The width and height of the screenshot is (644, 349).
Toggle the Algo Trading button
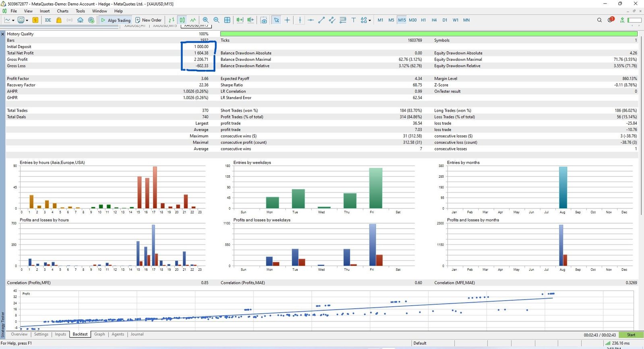[116, 20]
